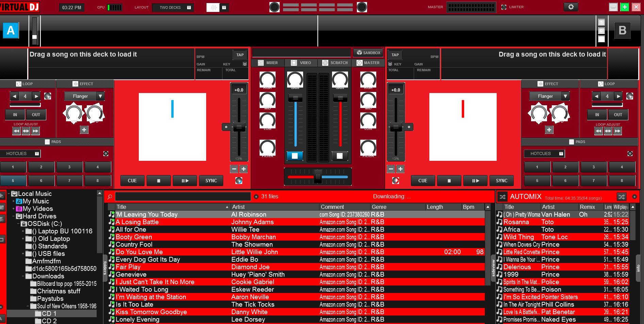Stop deck B playback
Image resolution: width=644 pixels, height=324 pixels.
[449, 181]
